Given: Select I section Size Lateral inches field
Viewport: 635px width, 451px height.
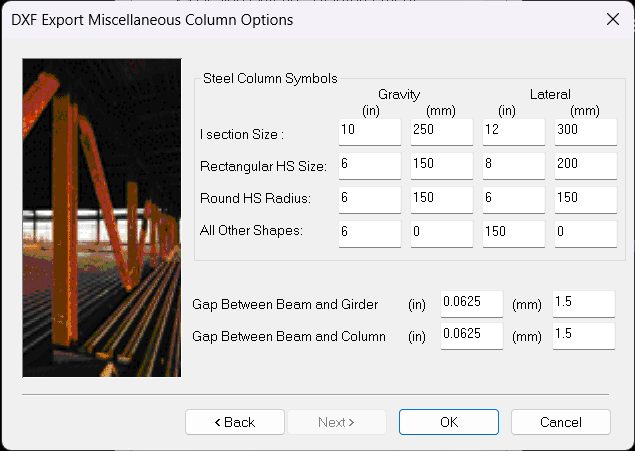Looking at the screenshot, I should point(513,133).
